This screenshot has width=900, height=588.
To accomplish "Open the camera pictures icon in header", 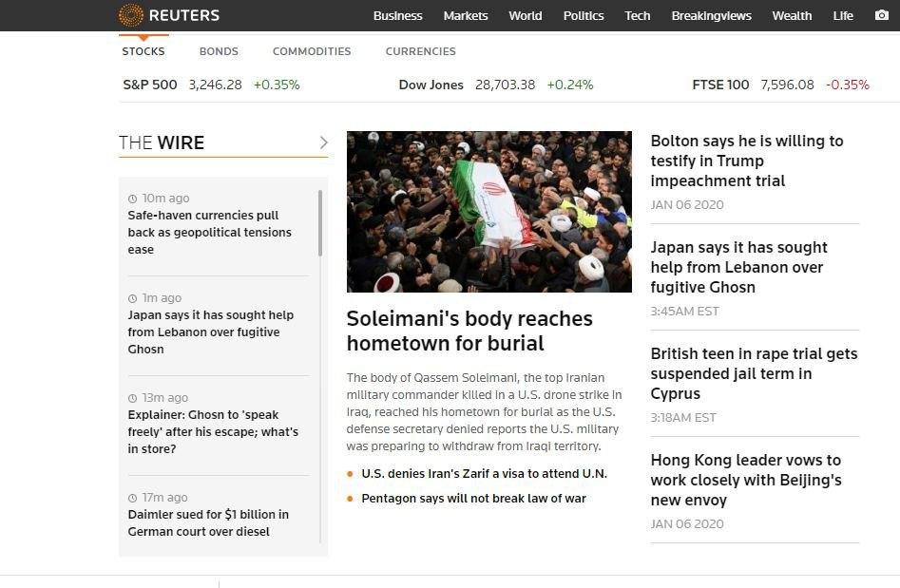I will click(x=882, y=15).
